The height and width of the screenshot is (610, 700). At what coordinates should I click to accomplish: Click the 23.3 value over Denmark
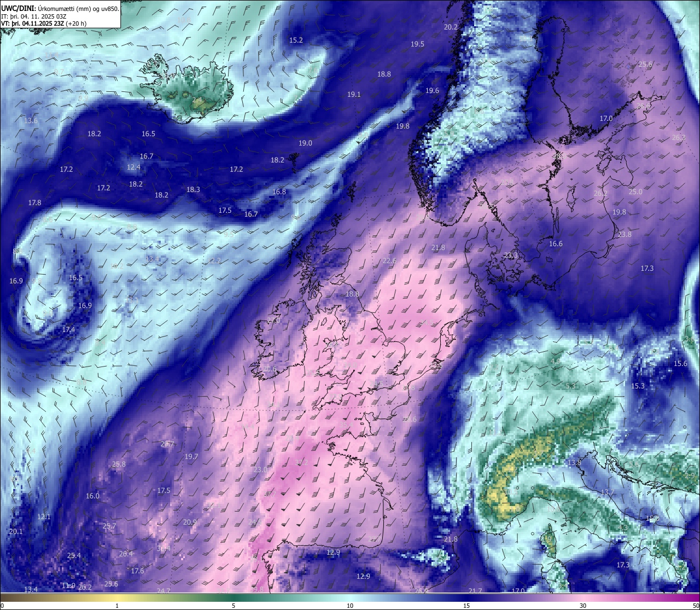click(511, 255)
